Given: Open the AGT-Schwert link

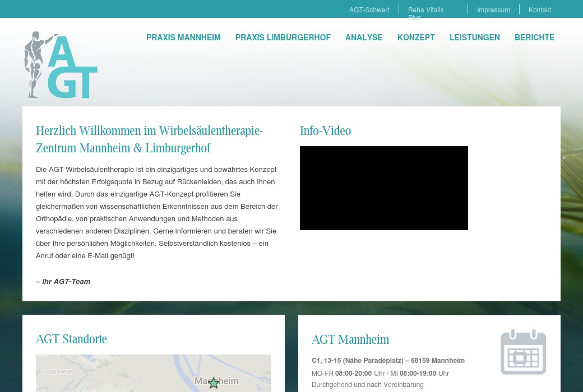Looking at the screenshot, I should coord(369,10).
